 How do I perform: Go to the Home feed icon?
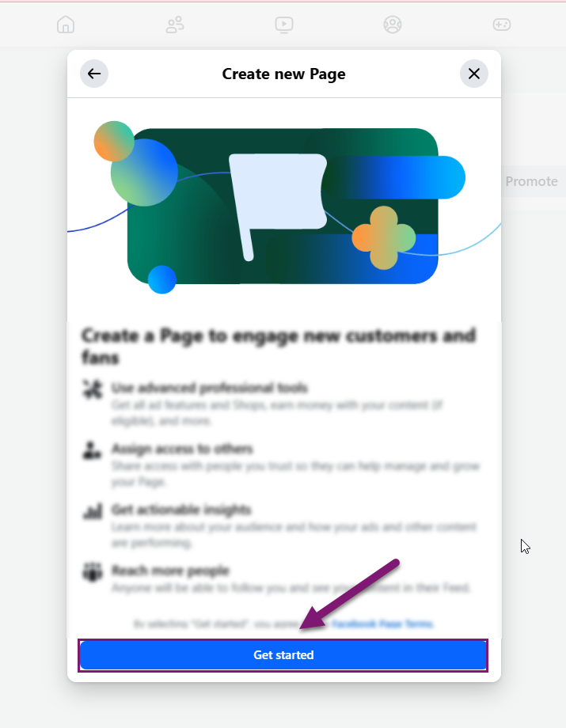click(x=66, y=25)
